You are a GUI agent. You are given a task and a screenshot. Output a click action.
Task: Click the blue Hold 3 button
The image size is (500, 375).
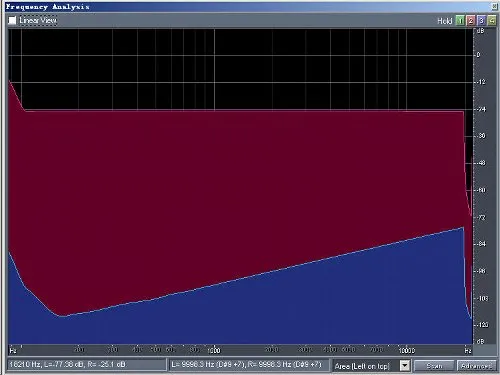pos(481,21)
